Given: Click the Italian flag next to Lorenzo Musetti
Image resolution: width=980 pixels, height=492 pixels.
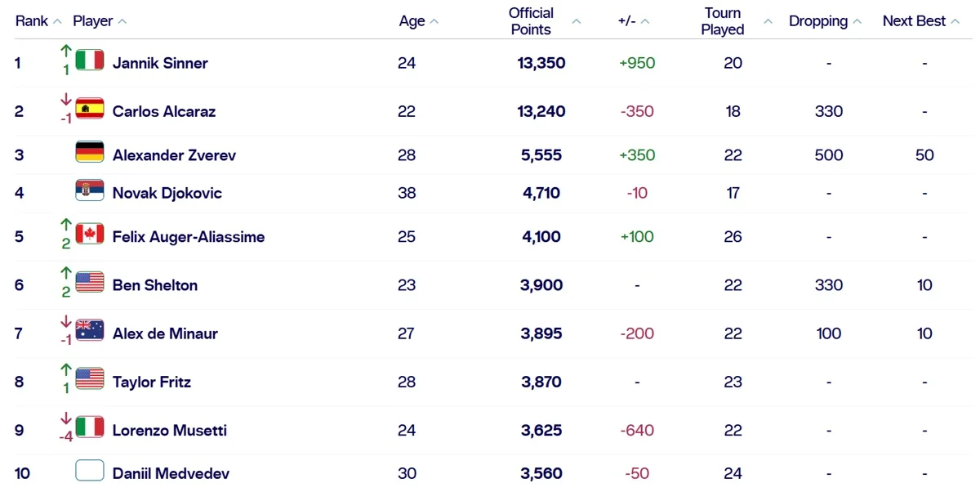Looking at the screenshot, I should tap(90, 427).
